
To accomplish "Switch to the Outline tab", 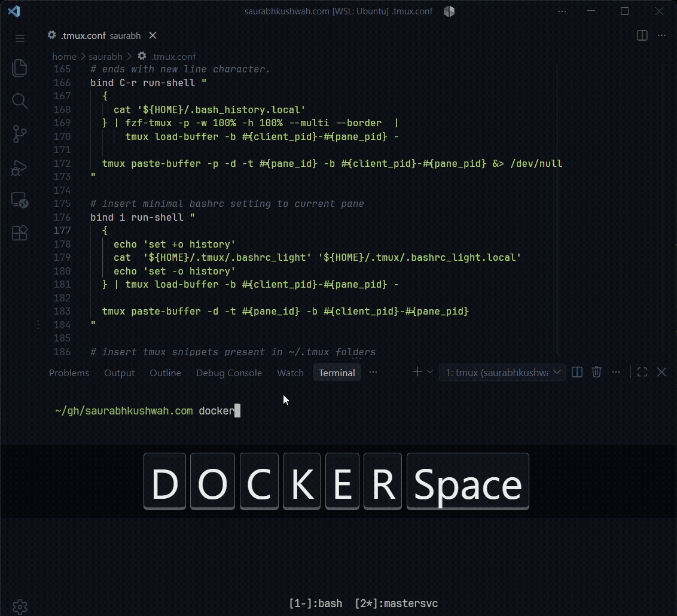I will pyautogui.click(x=166, y=373).
